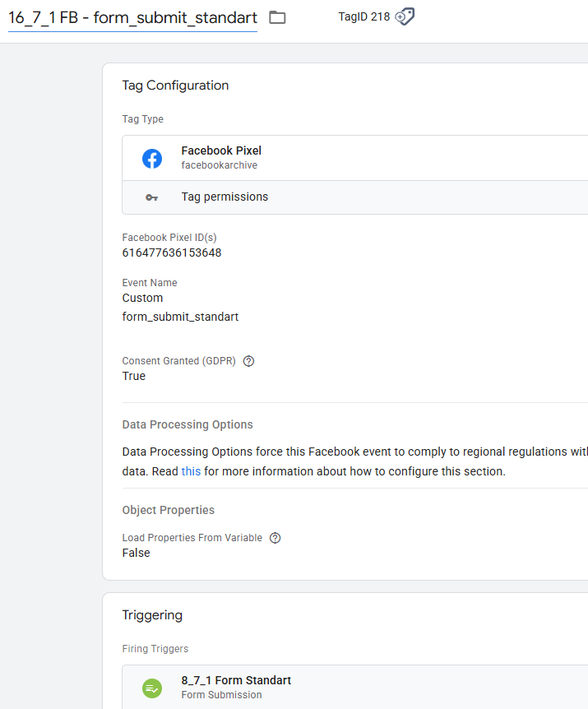Image resolution: width=588 pixels, height=709 pixels.
Task: Click the green Form Submission trigger icon
Action: click(x=152, y=688)
